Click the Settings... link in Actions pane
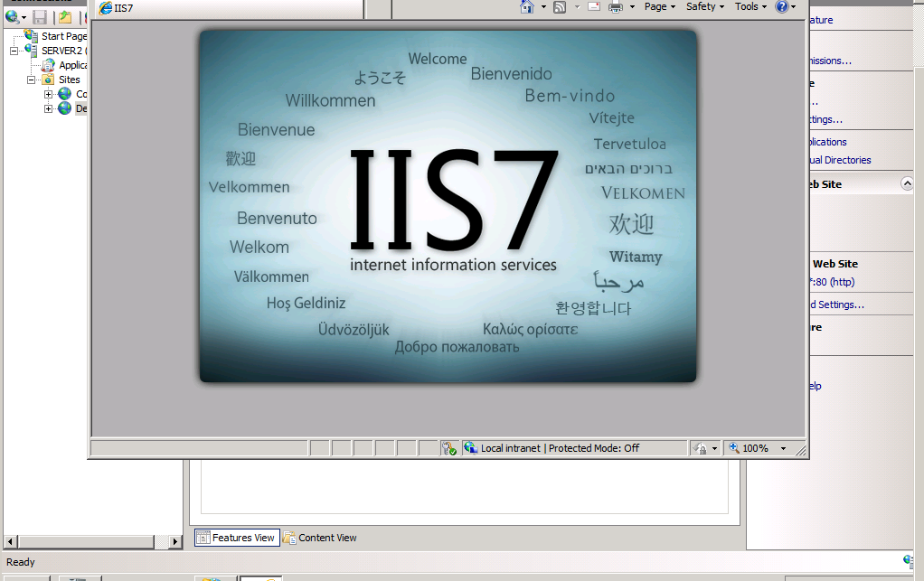This screenshot has width=924, height=581. tap(825, 119)
